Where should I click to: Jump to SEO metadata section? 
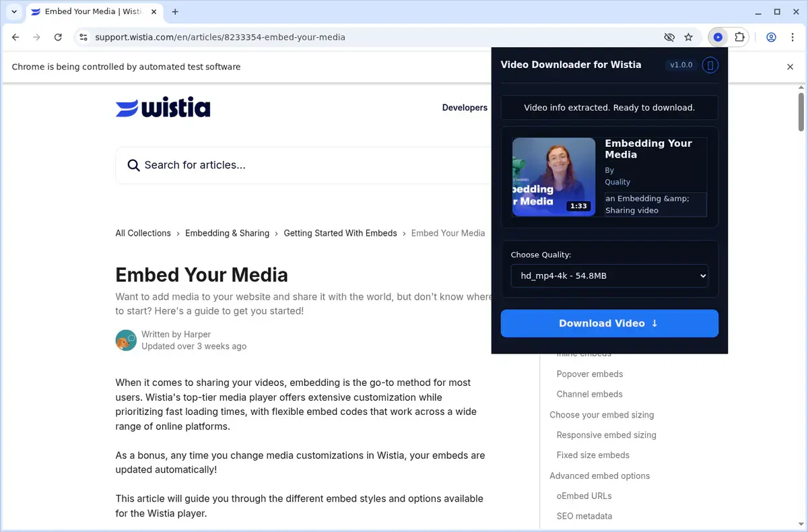click(x=584, y=516)
